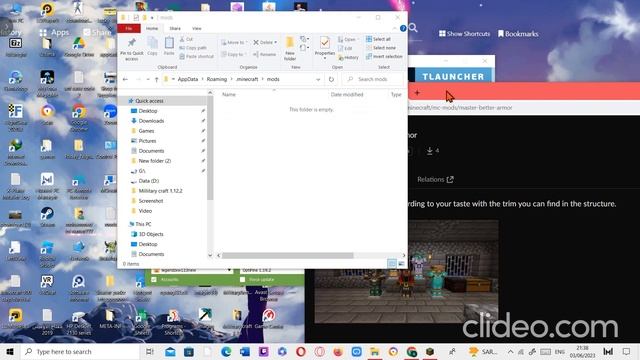Click Select all in ribbon

point(378,39)
